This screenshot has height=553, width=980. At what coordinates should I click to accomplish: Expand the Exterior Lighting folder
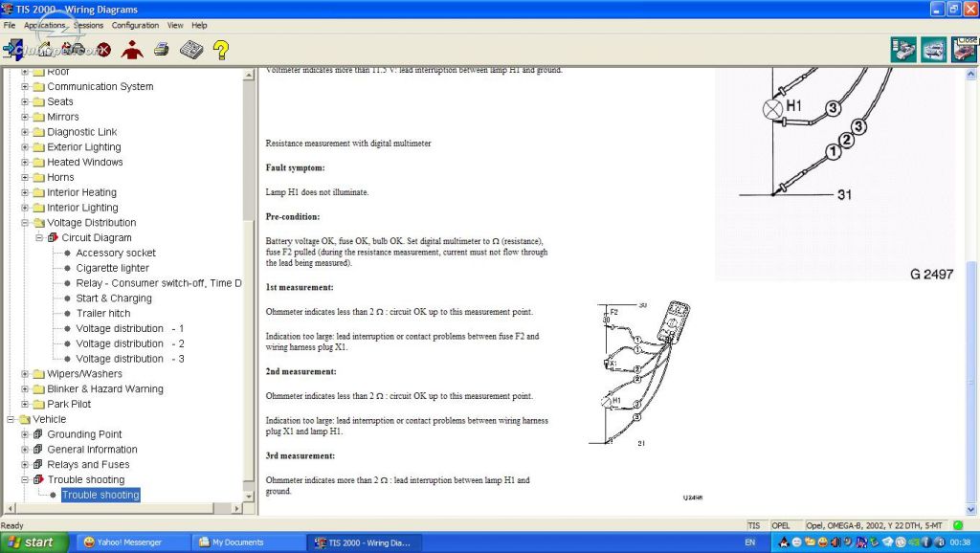click(25, 147)
